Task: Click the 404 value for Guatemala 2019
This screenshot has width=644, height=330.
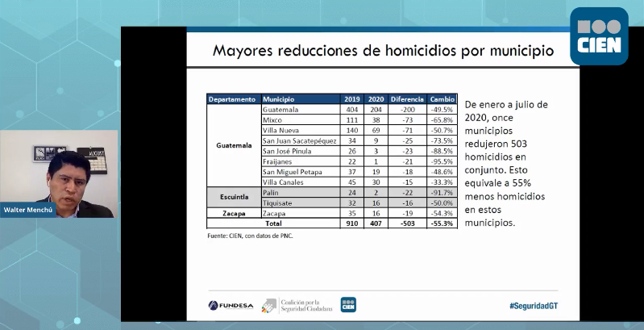Action: click(x=352, y=110)
